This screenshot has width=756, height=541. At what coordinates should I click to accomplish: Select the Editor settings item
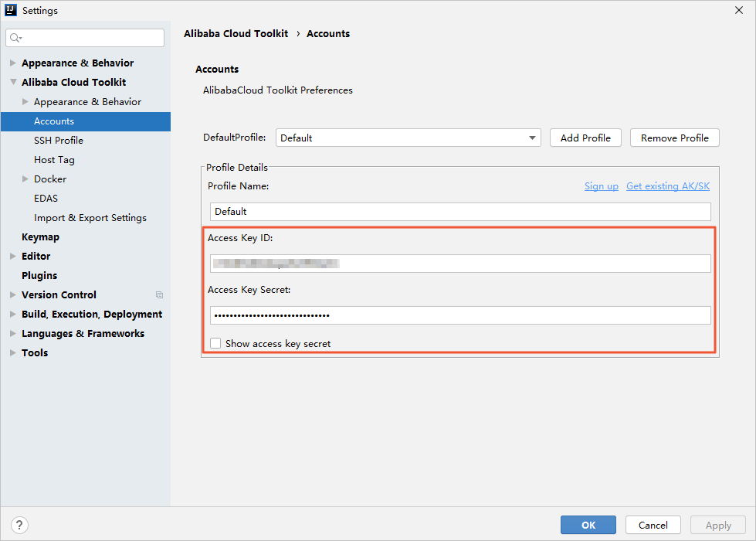36,257
